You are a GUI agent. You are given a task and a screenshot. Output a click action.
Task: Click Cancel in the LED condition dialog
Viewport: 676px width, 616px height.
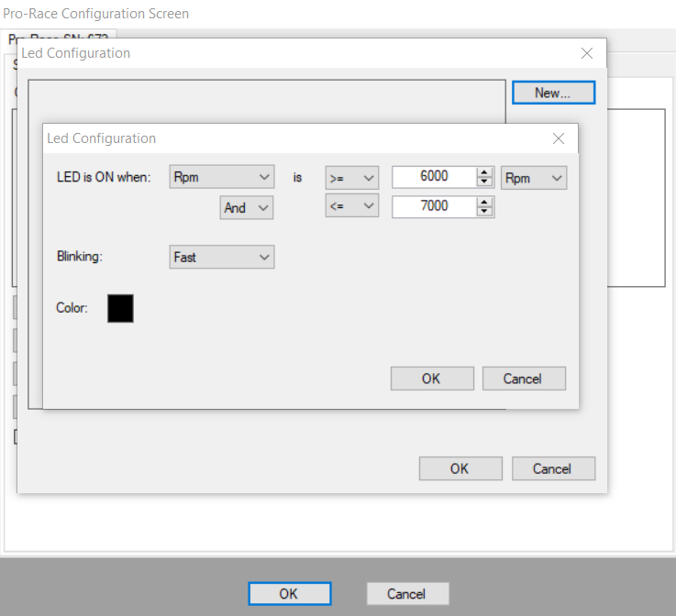[523, 379]
